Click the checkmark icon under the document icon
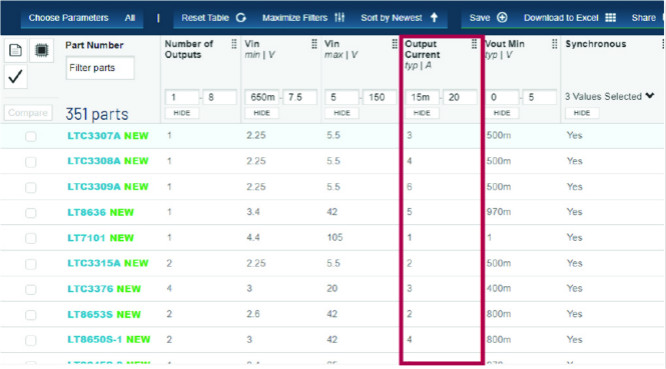666x369 pixels. 15,76
